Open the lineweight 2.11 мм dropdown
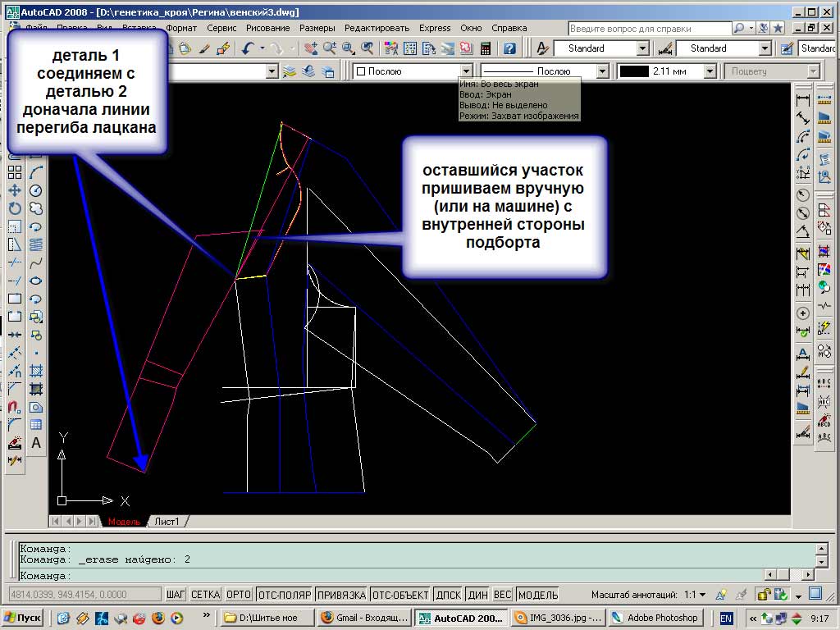 click(710, 71)
